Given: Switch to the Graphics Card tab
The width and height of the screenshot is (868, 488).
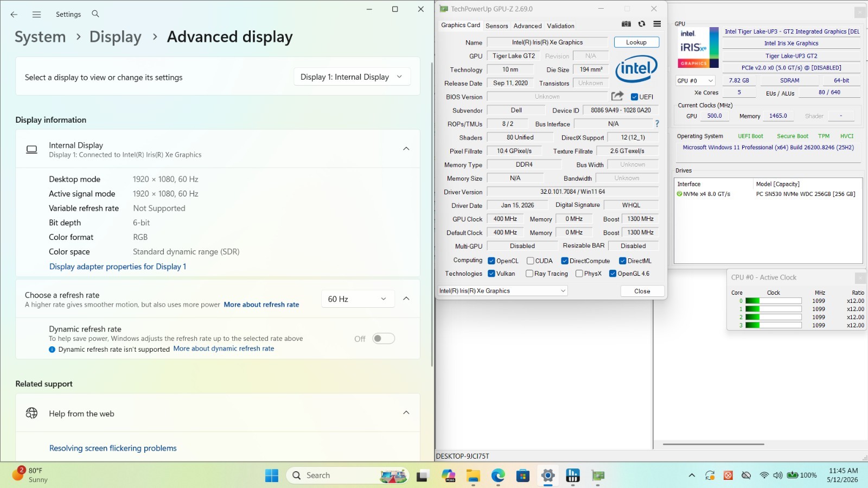Looking at the screenshot, I should 461,25.
